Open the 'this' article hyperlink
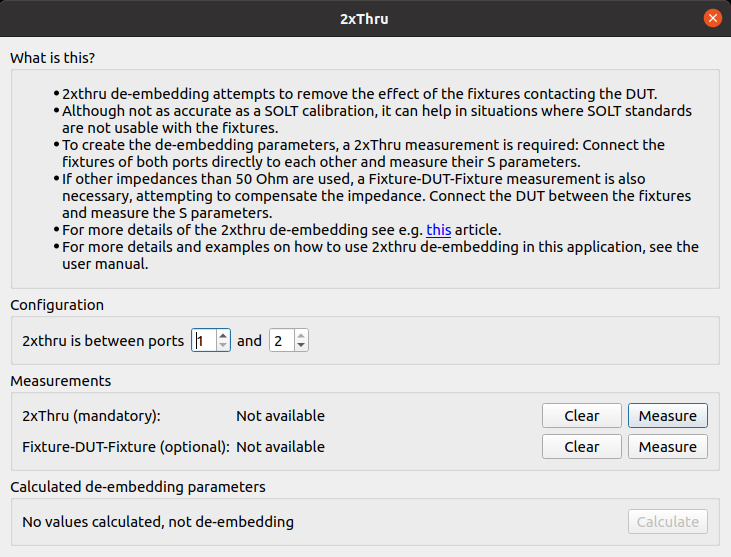Screen dimensions: 731x557 [x=438, y=230]
